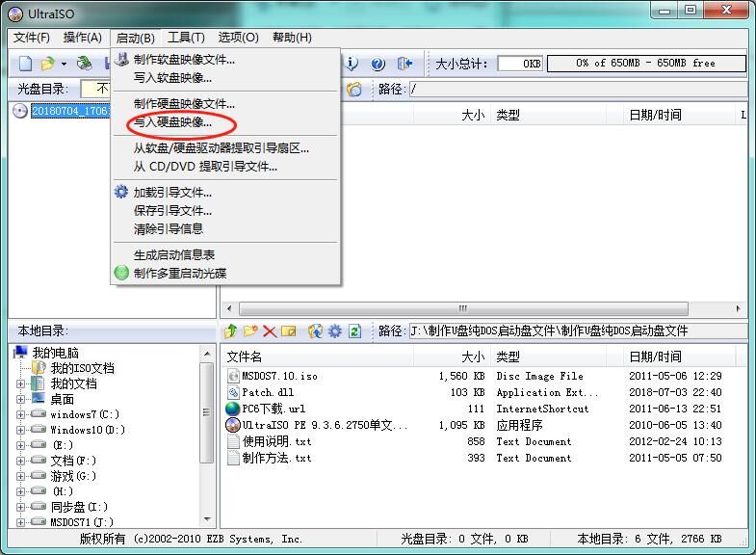
Task: Click the red X delete icon
Action: (270, 331)
